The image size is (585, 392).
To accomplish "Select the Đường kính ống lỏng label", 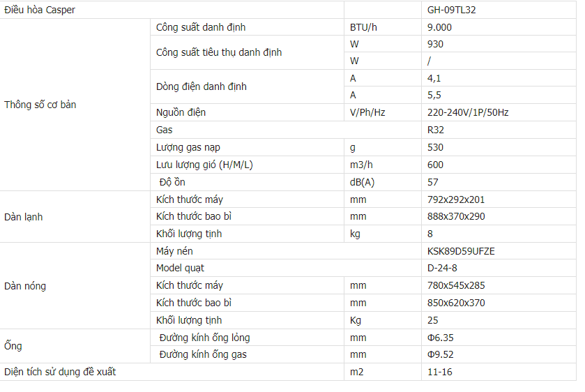I will point(204,338).
